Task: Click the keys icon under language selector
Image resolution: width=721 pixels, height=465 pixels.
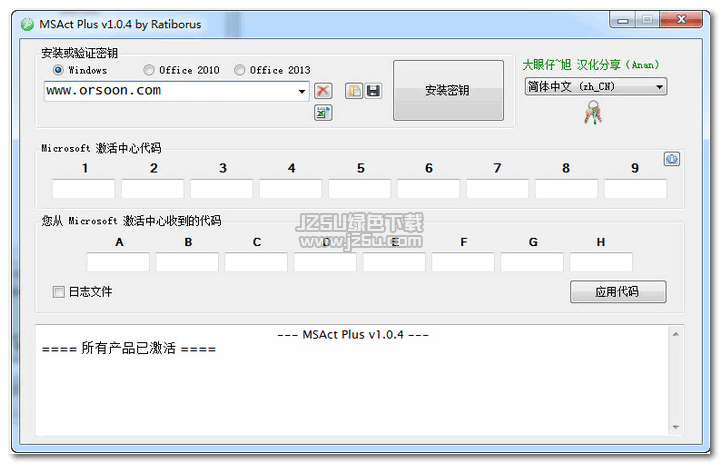Action: (x=593, y=113)
